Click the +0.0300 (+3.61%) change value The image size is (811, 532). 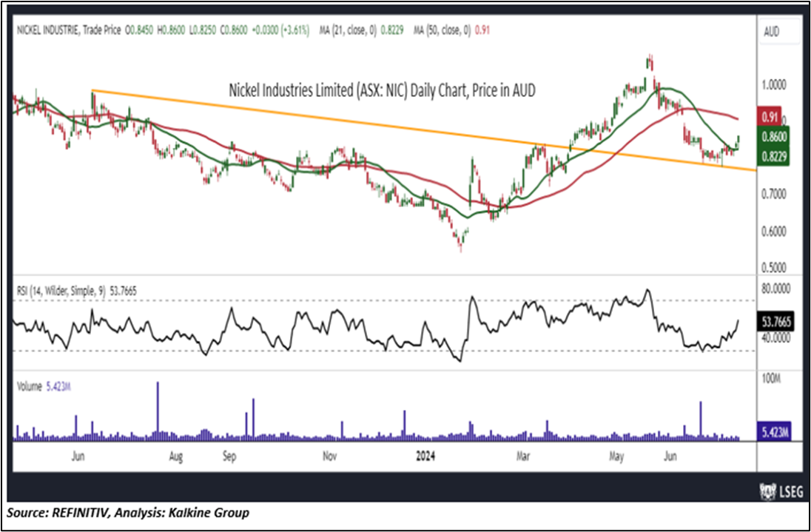point(281,30)
